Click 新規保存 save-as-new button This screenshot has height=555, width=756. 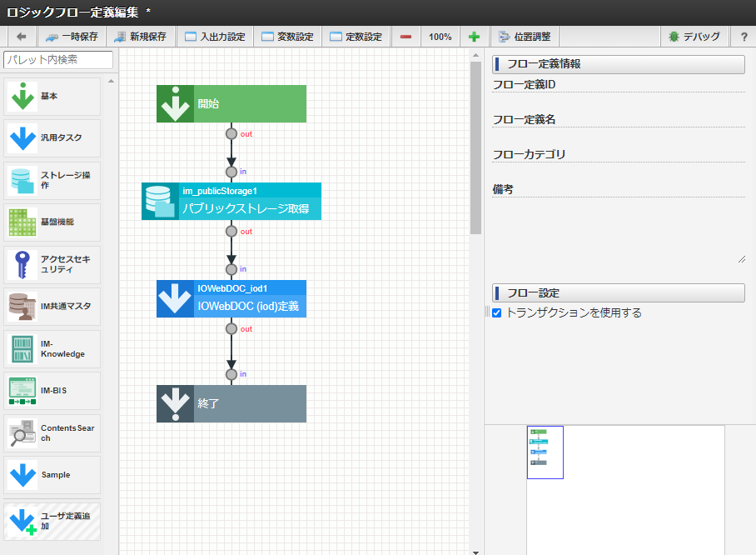point(141,37)
